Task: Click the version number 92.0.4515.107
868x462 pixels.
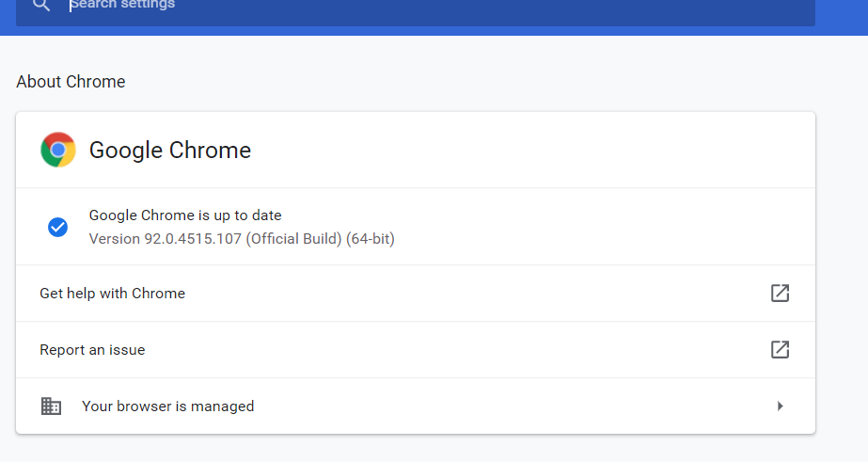Action: tap(192, 239)
